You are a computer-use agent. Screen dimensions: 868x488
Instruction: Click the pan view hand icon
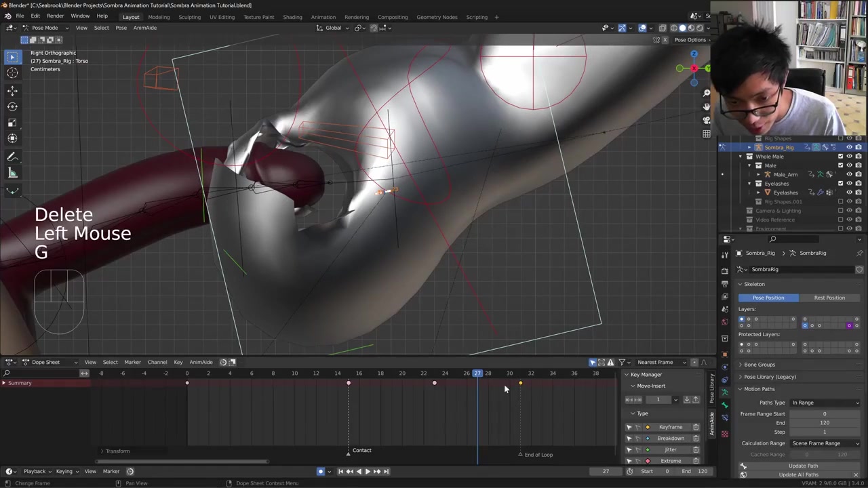(707, 106)
